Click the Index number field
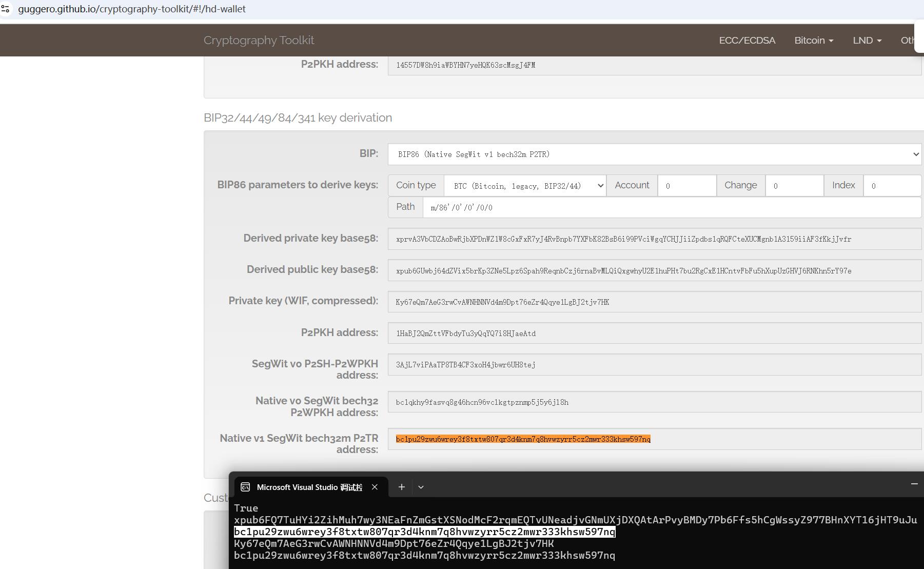The width and height of the screenshot is (924, 569). point(892,186)
